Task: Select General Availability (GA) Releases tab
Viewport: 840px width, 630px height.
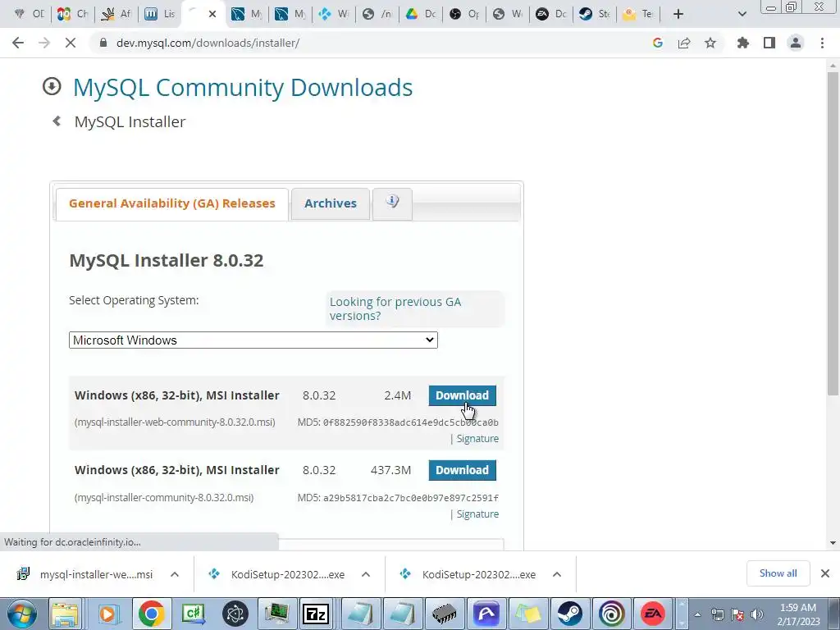Action: pyautogui.click(x=172, y=203)
